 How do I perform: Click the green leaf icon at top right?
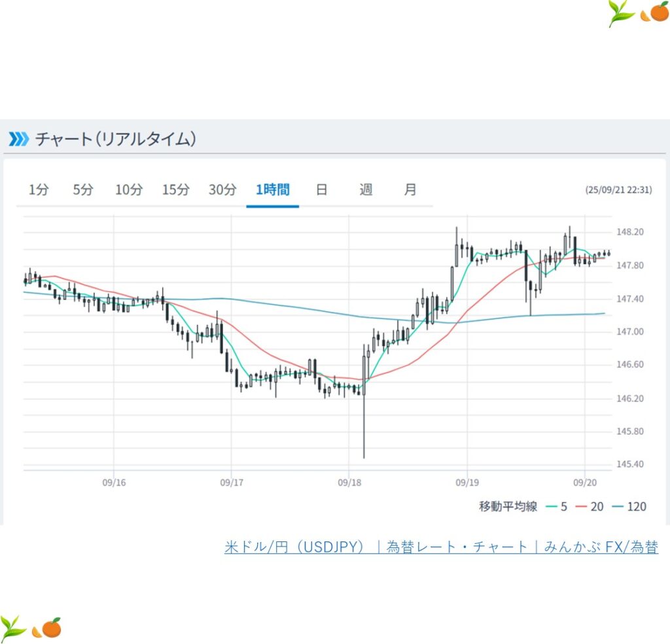[x=621, y=13]
